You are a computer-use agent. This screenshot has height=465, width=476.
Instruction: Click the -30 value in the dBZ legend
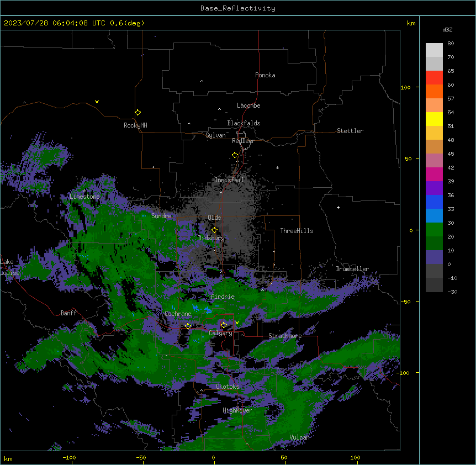(452, 292)
